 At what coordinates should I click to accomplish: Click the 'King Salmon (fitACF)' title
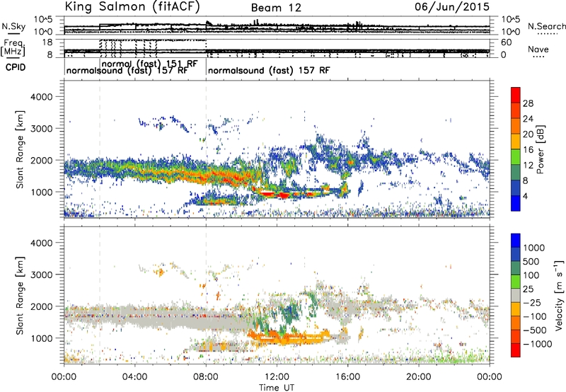(132, 6)
